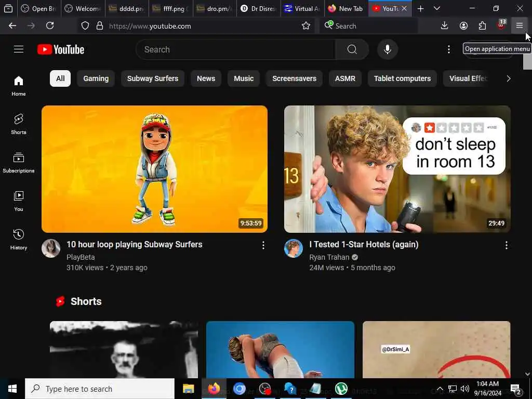Close the YouTube tab
The height and width of the screenshot is (399, 532).
[x=404, y=9]
